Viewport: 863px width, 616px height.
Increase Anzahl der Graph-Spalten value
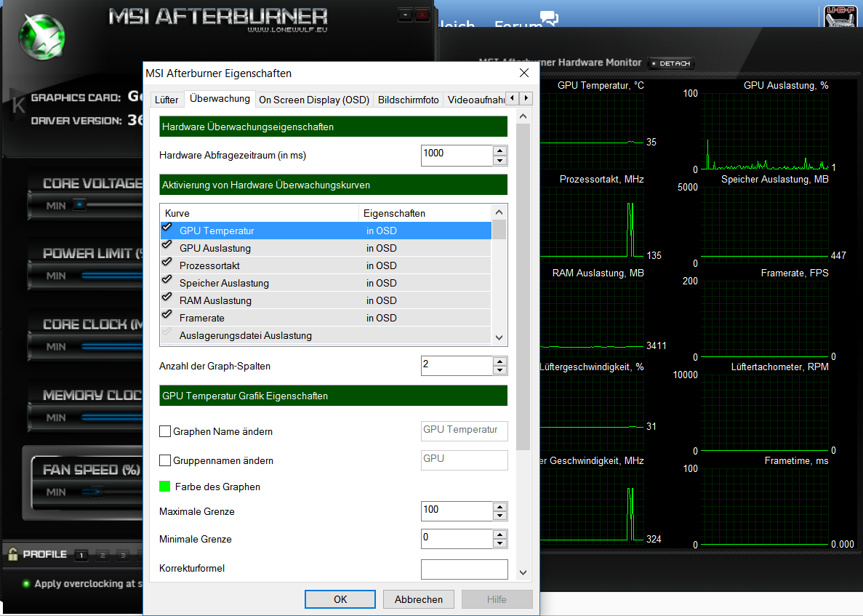tap(499, 361)
